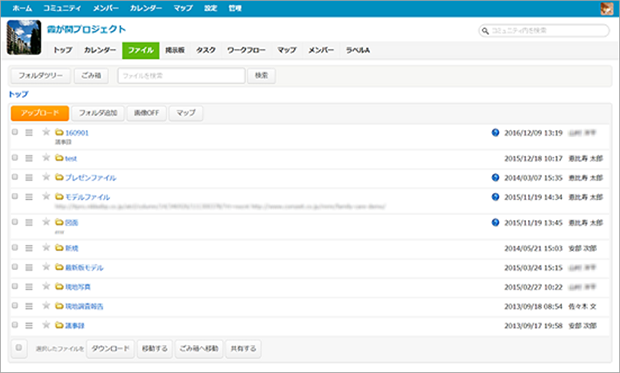Star the プレゼンファイル folder
This screenshot has height=373, width=620.
tap(46, 177)
